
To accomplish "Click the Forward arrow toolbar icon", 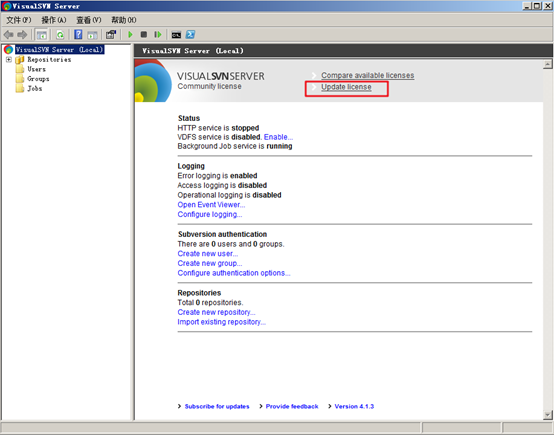I will [x=22, y=35].
